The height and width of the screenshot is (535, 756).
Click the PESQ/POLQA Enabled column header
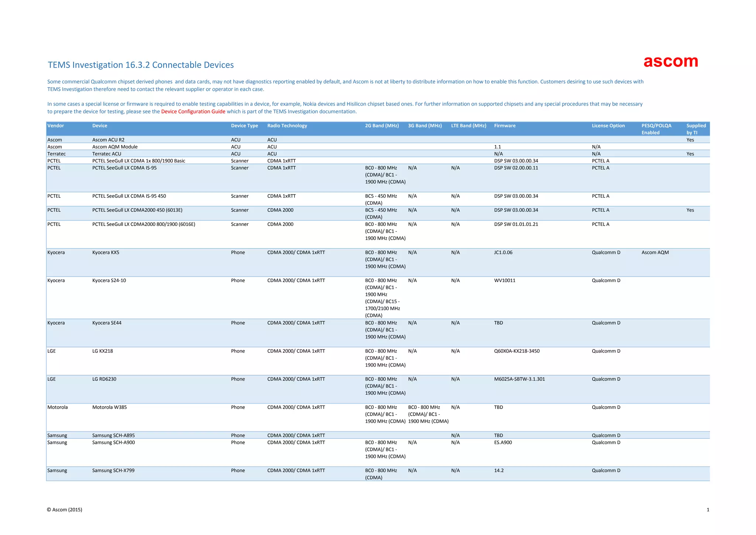point(656,129)
